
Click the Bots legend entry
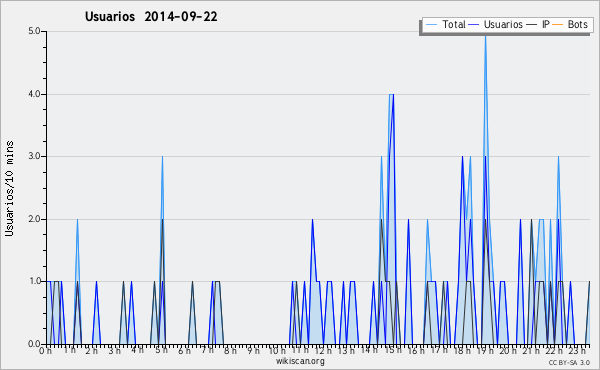[570, 24]
